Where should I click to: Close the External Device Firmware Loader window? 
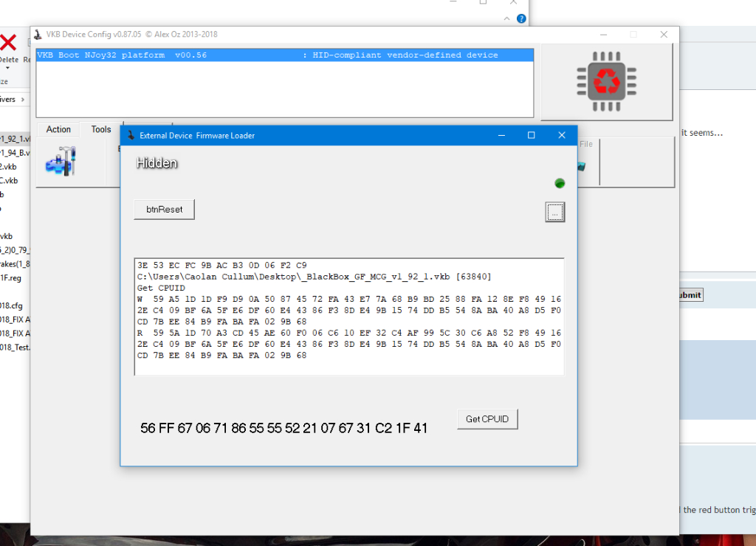tap(562, 136)
